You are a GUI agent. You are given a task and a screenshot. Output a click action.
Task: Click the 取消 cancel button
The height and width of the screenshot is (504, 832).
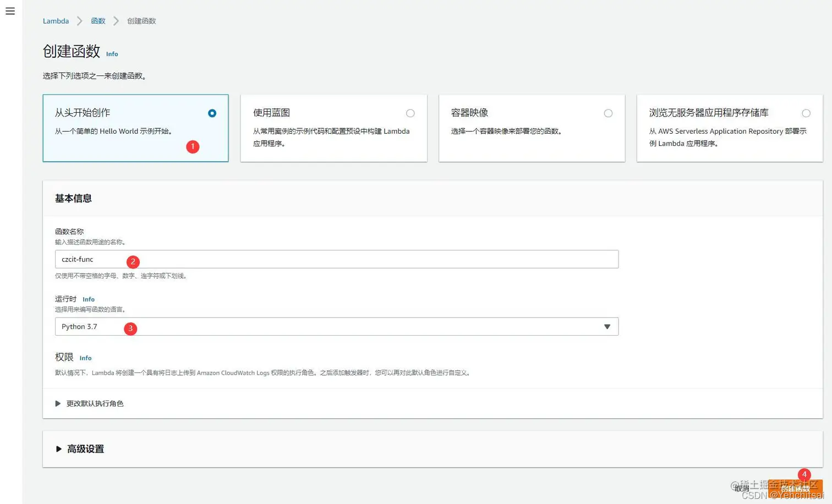point(742,488)
